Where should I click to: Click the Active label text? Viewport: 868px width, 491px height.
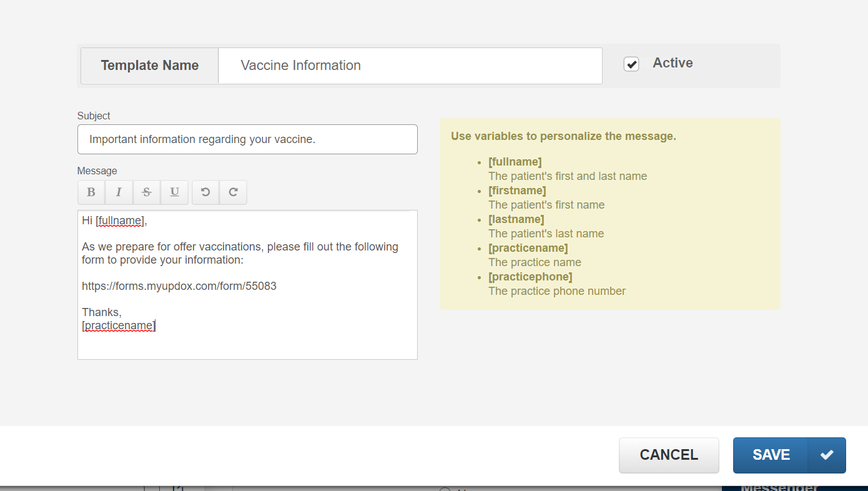click(673, 63)
